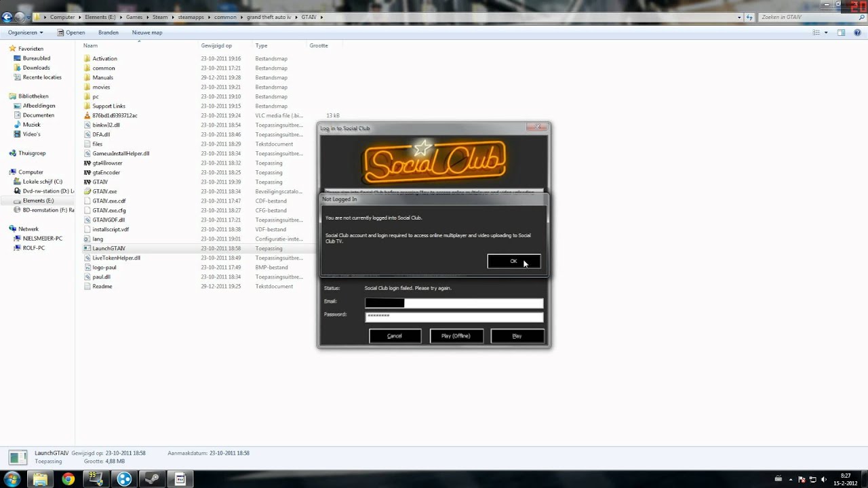Select the GameuxInstallHelper.dll file name
868x488 pixels.
click(x=121, y=154)
